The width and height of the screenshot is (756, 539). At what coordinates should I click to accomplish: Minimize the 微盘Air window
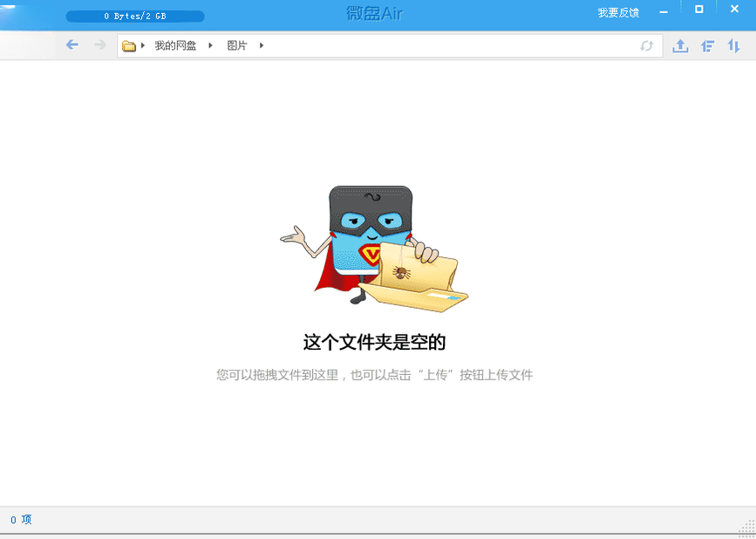click(x=664, y=11)
